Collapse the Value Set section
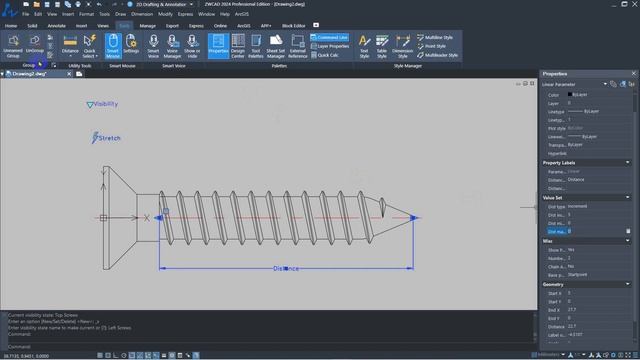 pyautogui.click(x=627, y=198)
